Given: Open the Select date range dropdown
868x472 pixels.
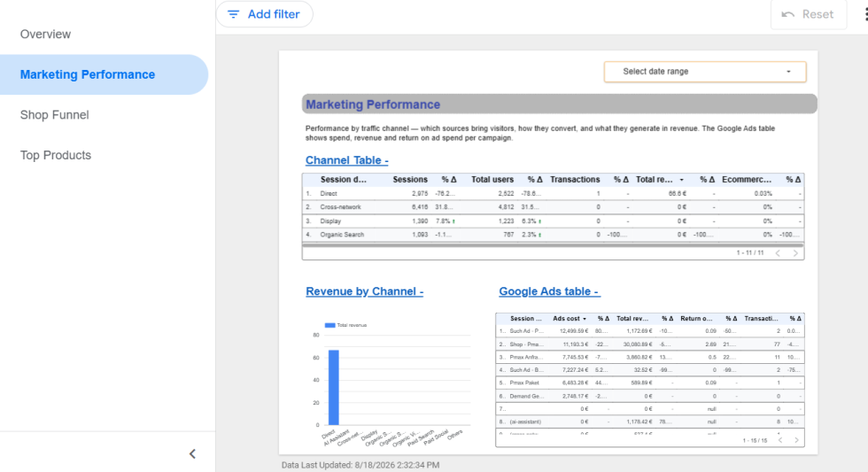Looking at the screenshot, I should point(705,72).
